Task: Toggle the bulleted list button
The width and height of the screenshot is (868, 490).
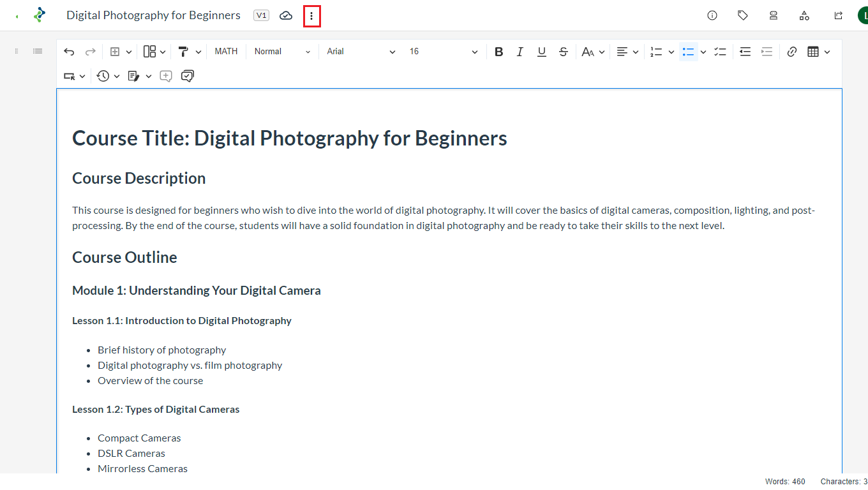Action: point(688,52)
